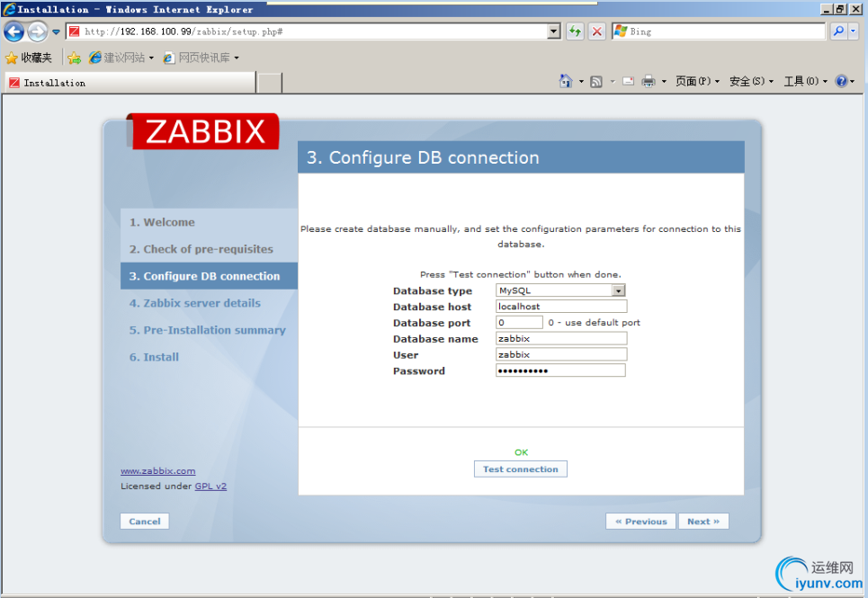Click the Test connection button
The width and height of the screenshot is (868, 598).
[x=521, y=469]
